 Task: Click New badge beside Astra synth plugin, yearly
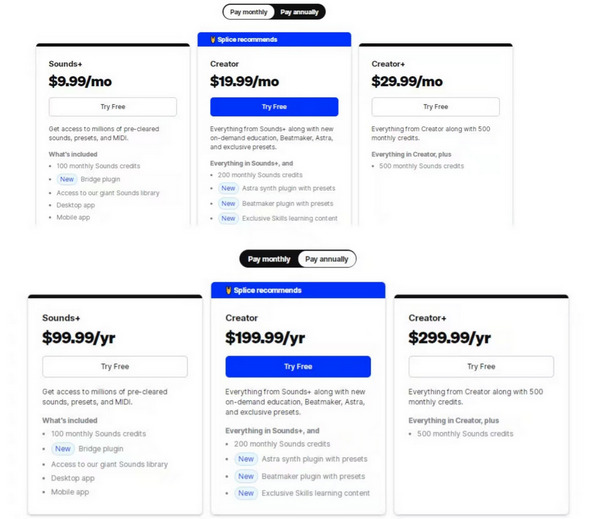246,459
